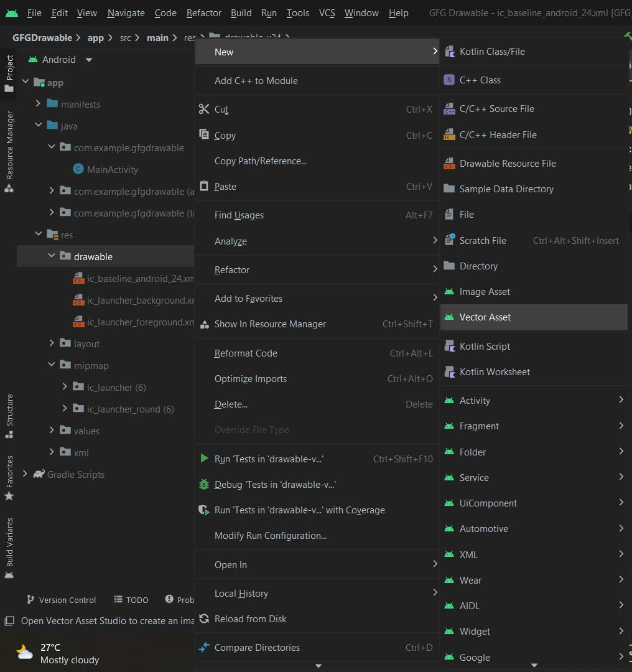Image resolution: width=632 pixels, height=672 pixels.
Task: Select ic_launcher_background.xml file
Action: 133,301
